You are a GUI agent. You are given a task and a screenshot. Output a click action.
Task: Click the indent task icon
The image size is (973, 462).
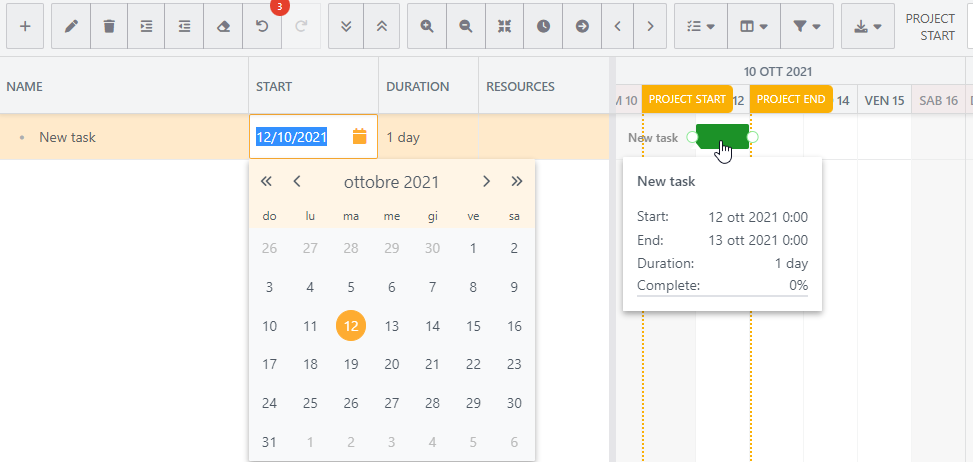coord(147,26)
